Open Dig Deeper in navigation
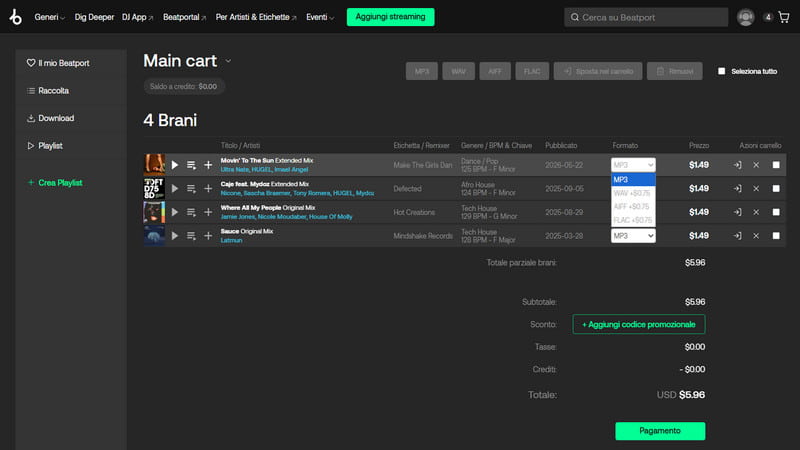 tap(94, 17)
